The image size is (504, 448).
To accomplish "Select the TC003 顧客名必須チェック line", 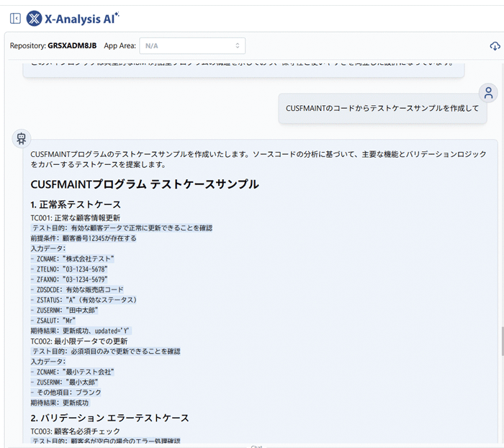I will point(76,431).
